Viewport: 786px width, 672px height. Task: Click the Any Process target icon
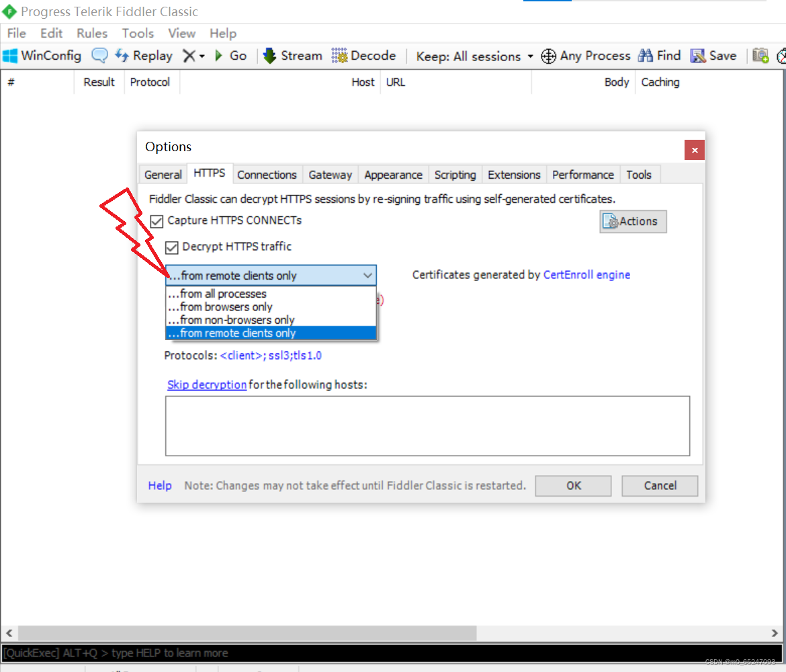[548, 56]
